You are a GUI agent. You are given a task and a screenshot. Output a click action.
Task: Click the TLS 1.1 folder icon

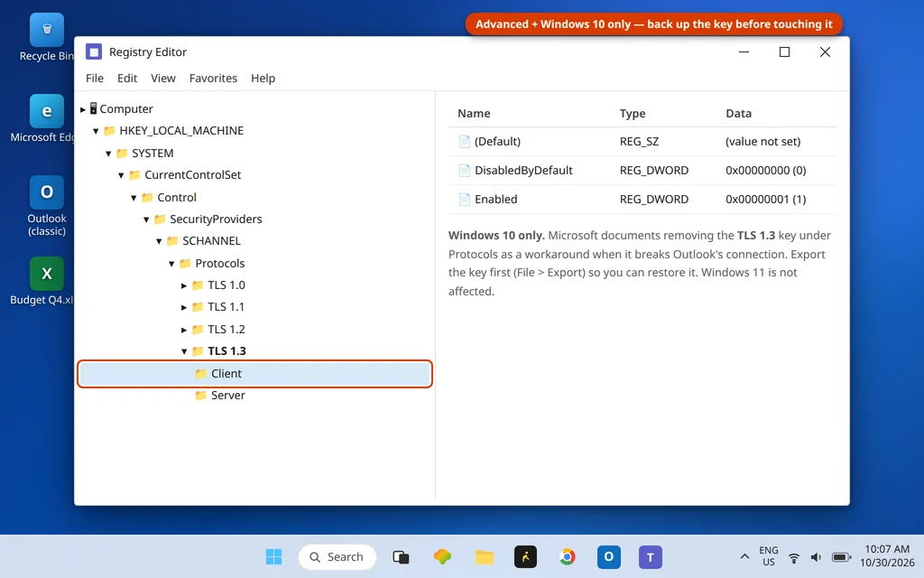click(x=198, y=307)
